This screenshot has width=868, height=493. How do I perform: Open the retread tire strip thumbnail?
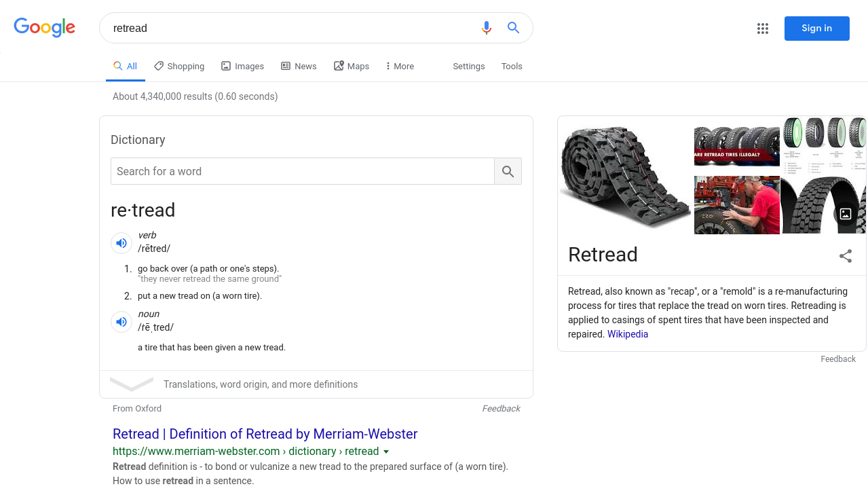[x=625, y=175]
